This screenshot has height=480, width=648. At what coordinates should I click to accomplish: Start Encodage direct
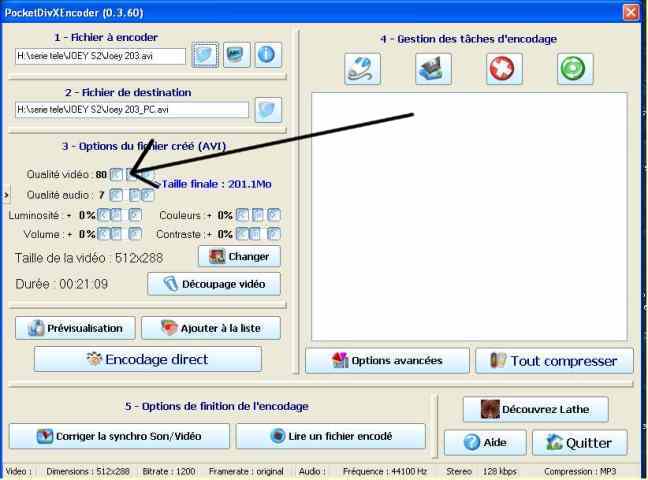tap(148, 359)
